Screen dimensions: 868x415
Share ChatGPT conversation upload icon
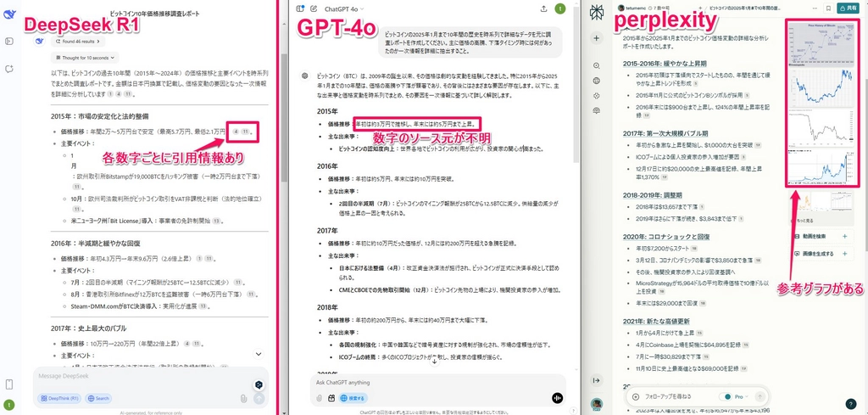[544, 8]
